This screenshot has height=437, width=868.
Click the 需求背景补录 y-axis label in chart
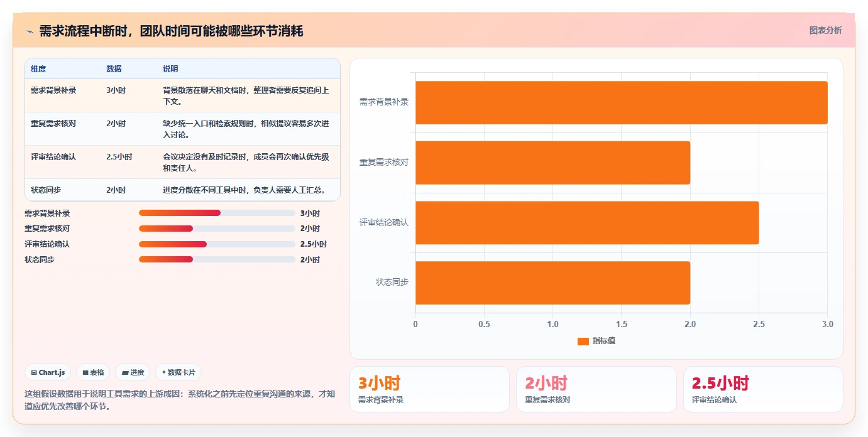[384, 102]
